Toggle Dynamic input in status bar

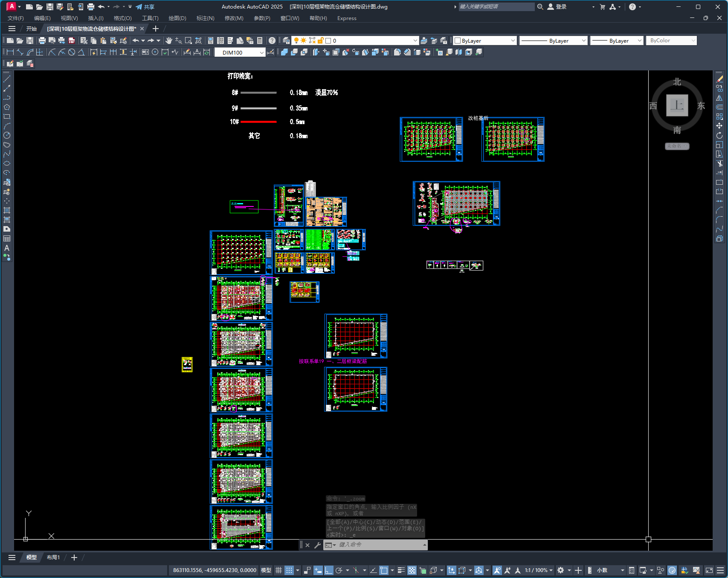coord(318,570)
